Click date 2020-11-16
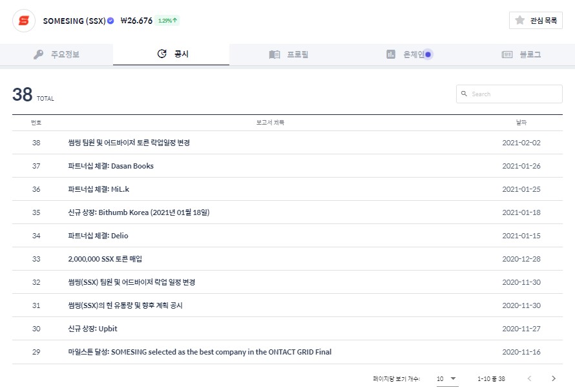 [x=521, y=352]
